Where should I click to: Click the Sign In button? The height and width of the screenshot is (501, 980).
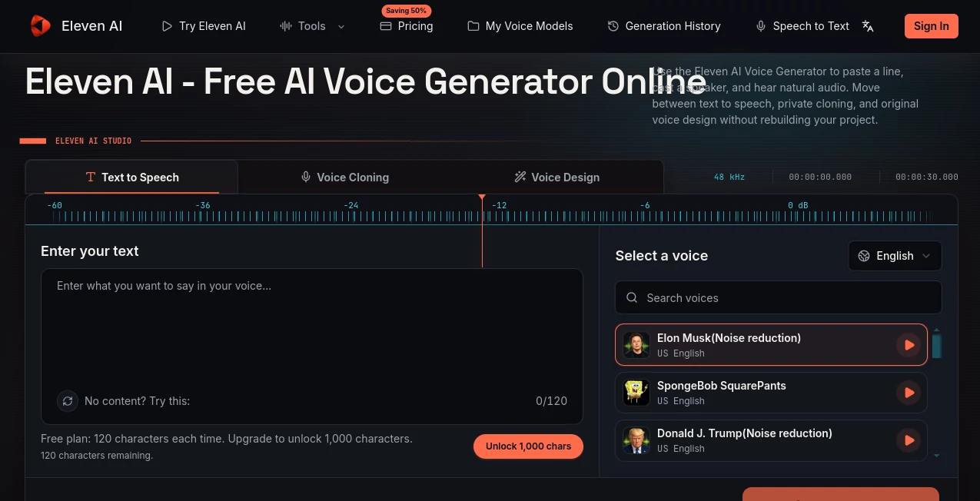(932, 26)
